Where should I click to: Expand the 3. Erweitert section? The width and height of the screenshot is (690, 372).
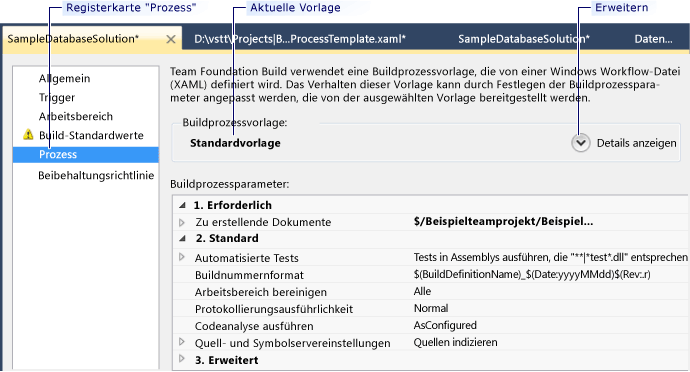pos(182,359)
